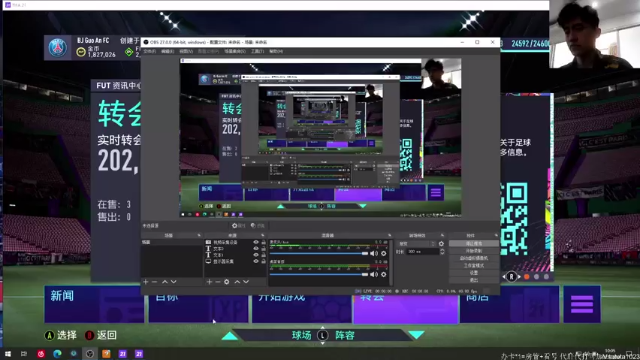This screenshot has width=640, height=360.
Task: Click the 开始录制 start recording button
Action: click(x=473, y=251)
